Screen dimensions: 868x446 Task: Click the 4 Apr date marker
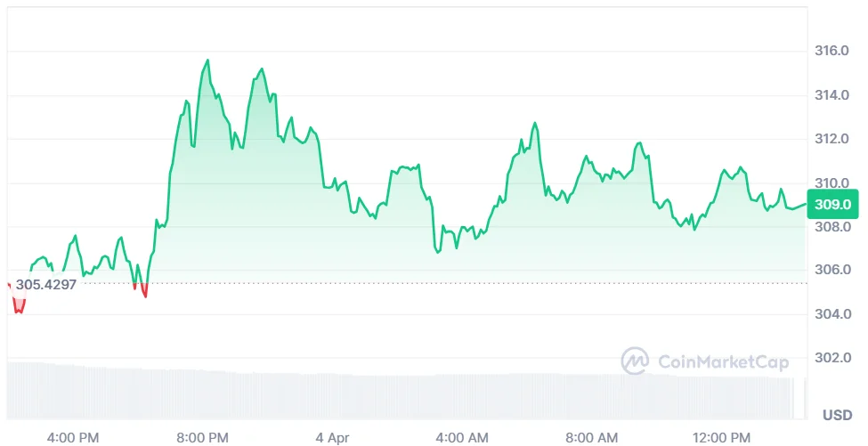point(332,437)
